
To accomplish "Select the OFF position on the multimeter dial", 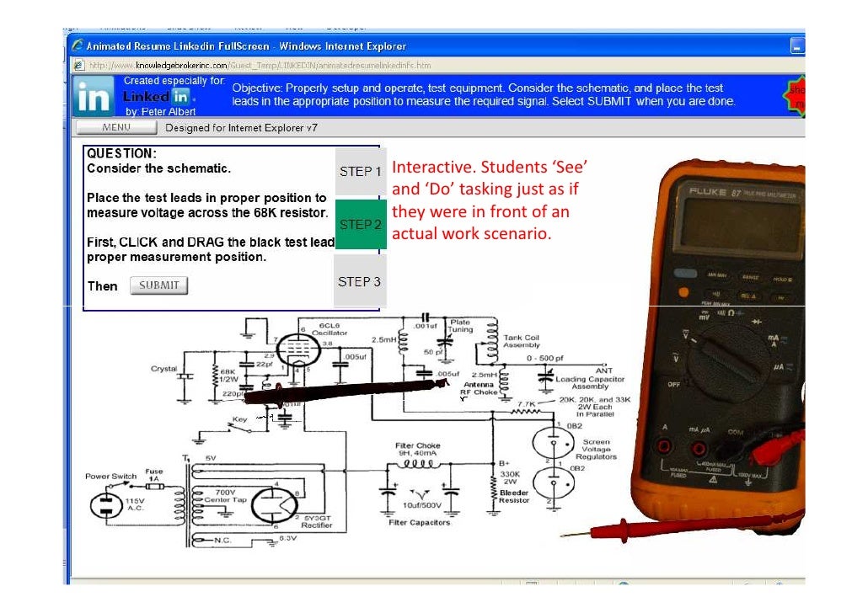I will tap(673, 384).
